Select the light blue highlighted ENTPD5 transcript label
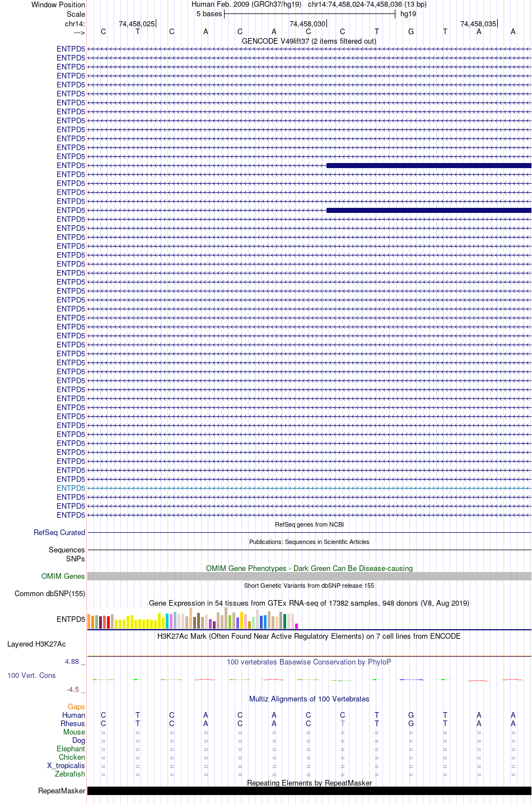Image resolution: width=532 pixels, height=804 pixels. pos(71,488)
